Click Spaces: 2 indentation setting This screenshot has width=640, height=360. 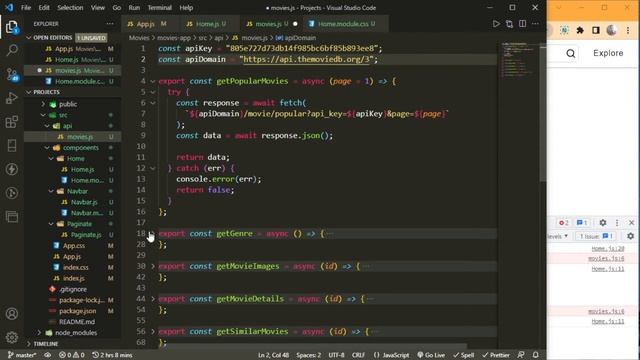pyautogui.click(x=309, y=355)
